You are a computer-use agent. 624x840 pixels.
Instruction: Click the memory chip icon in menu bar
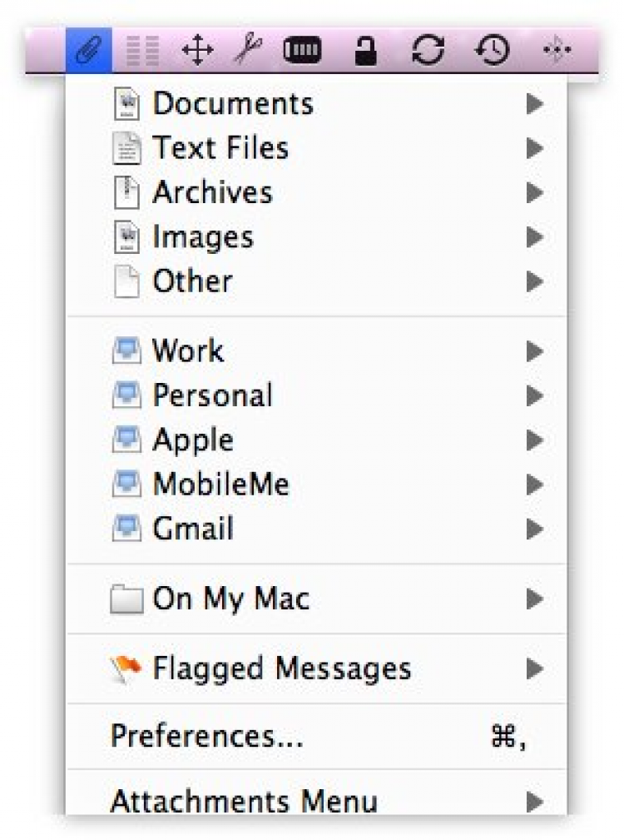pos(302,52)
